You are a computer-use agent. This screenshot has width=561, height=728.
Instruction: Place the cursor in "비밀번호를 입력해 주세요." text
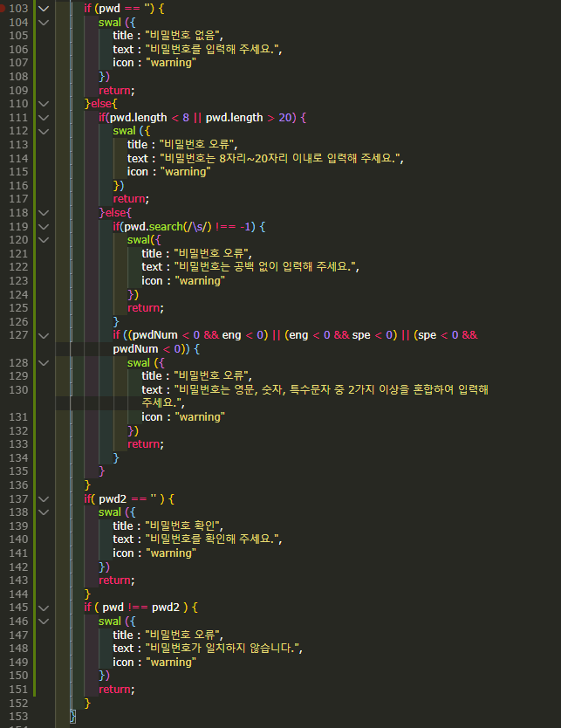[214, 49]
